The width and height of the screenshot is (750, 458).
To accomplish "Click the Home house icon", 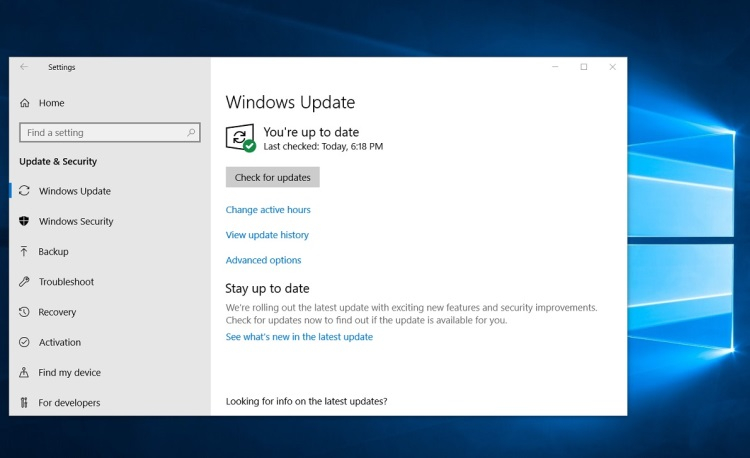I will click(24, 103).
